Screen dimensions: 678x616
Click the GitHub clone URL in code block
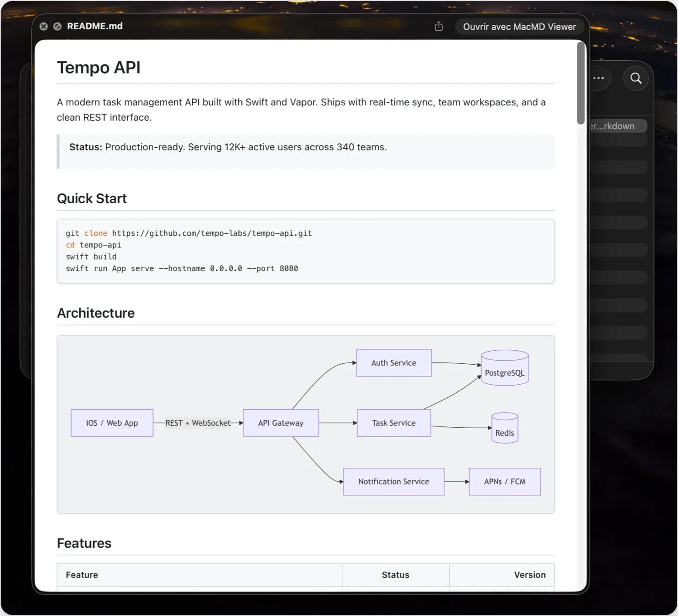[212, 233]
